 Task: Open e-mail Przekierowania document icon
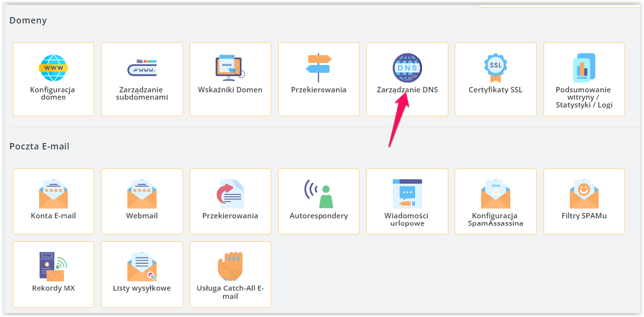(x=230, y=193)
